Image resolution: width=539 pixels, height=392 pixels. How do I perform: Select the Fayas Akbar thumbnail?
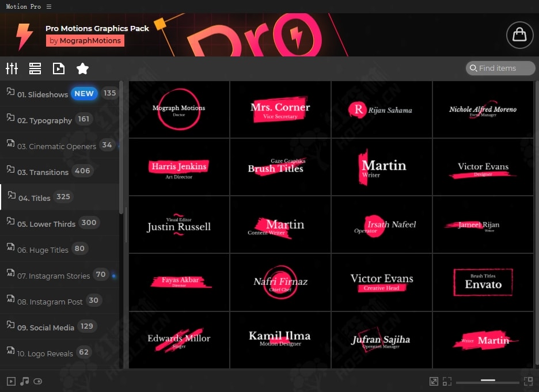pyautogui.click(x=179, y=283)
